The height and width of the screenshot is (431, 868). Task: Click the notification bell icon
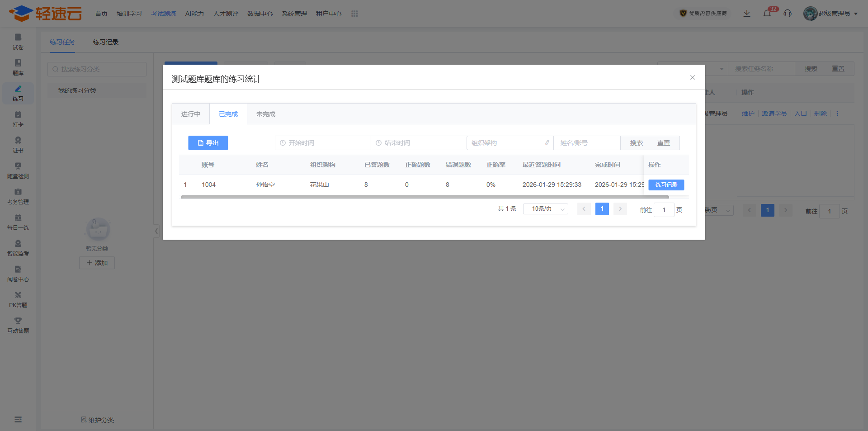coord(767,14)
